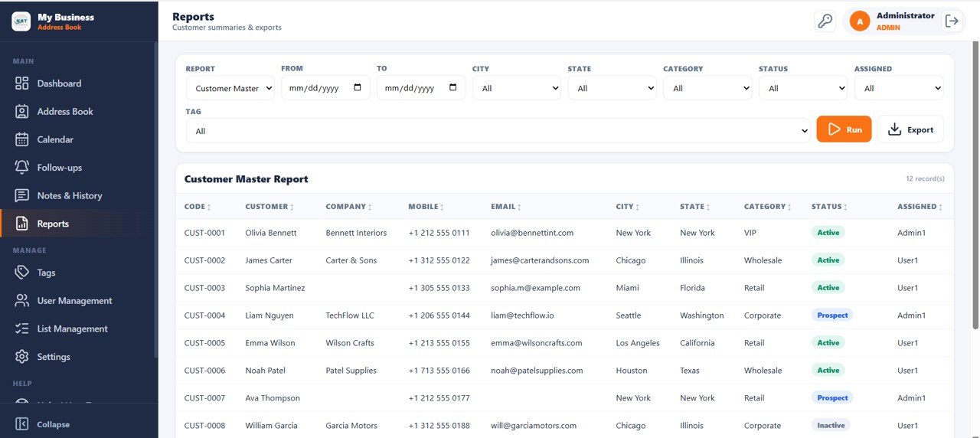Click the sort arrows beside CITY header
The width and height of the screenshot is (980, 438).
coord(638,208)
